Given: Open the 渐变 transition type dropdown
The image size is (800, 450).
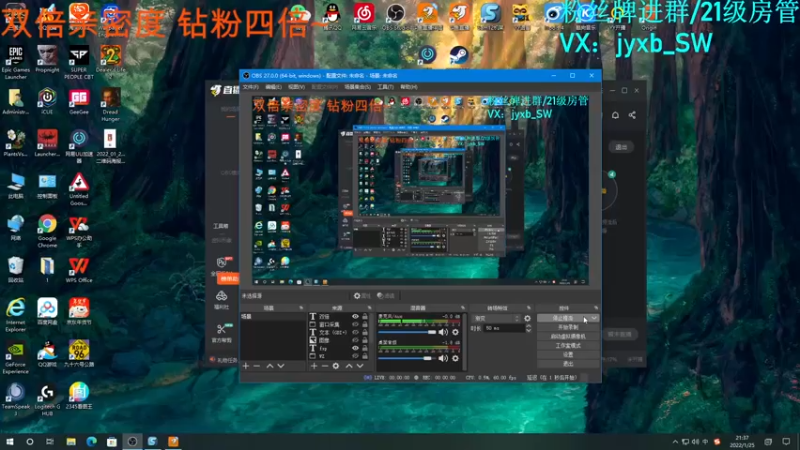Looking at the screenshot, I should 496,318.
